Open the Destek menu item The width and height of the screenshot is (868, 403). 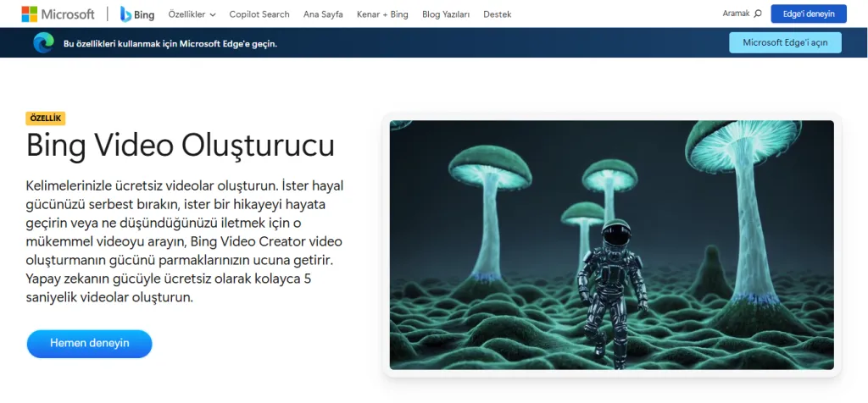[497, 14]
